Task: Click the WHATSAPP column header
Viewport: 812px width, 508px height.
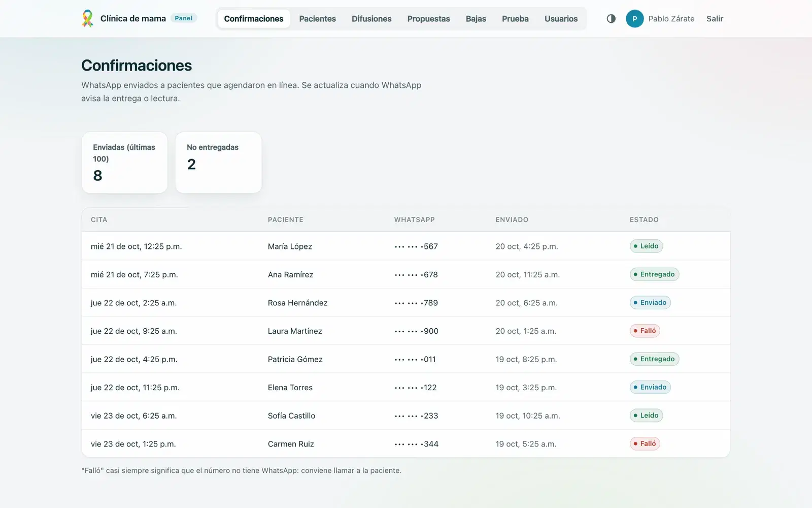Action: tap(415, 219)
